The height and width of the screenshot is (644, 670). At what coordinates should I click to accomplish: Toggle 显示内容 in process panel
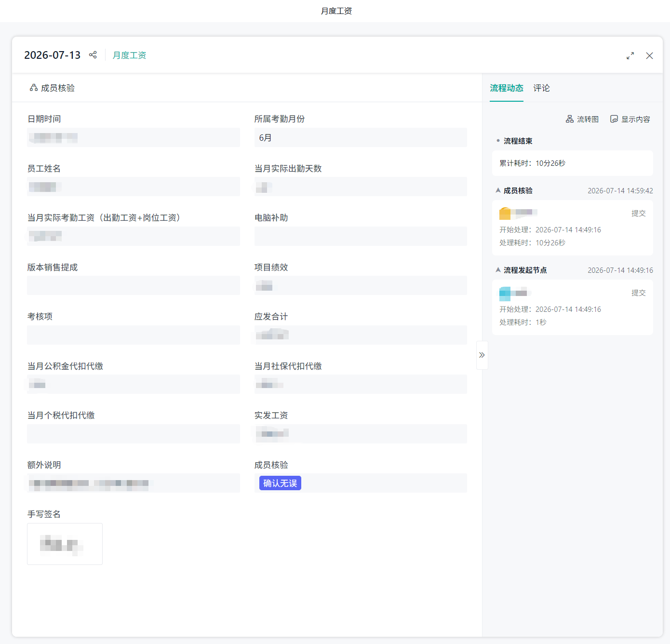point(630,119)
